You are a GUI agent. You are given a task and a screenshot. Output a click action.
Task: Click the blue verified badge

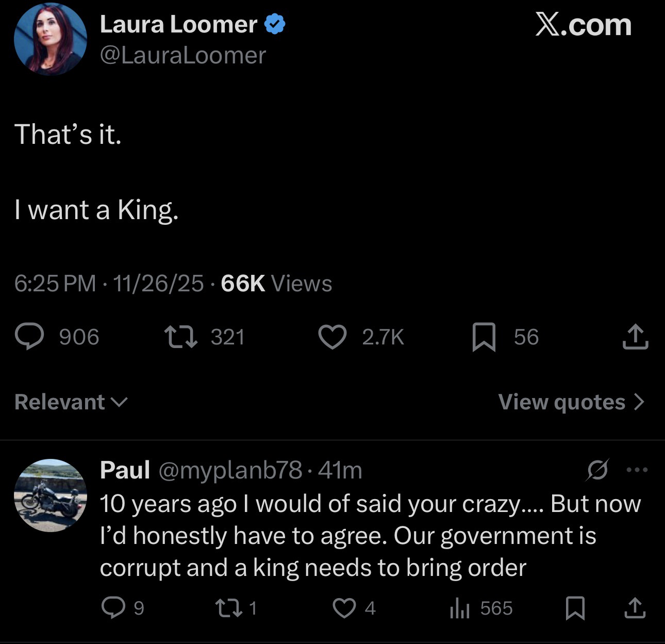(x=275, y=25)
